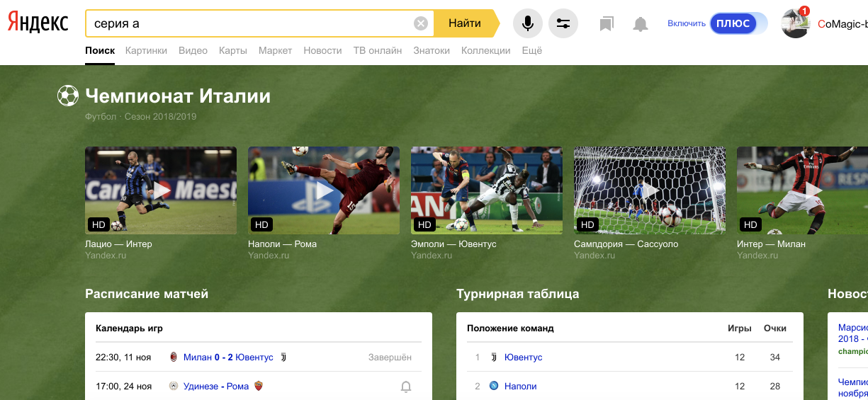The width and height of the screenshot is (868, 400).
Task: Open Наполи in the standings table
Action: [x=520, y=386]
